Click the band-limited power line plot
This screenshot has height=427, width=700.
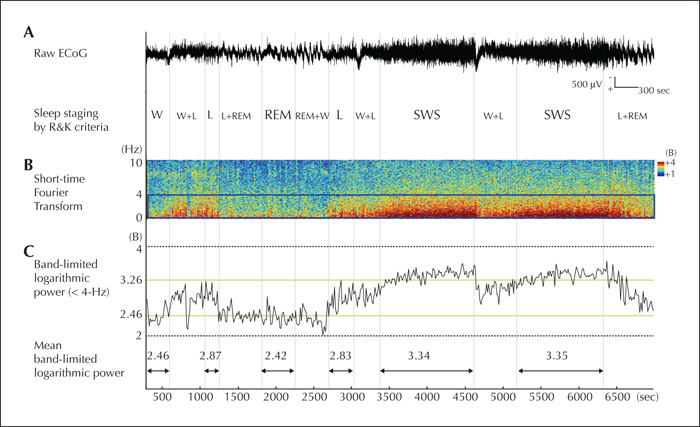point(400,297)
